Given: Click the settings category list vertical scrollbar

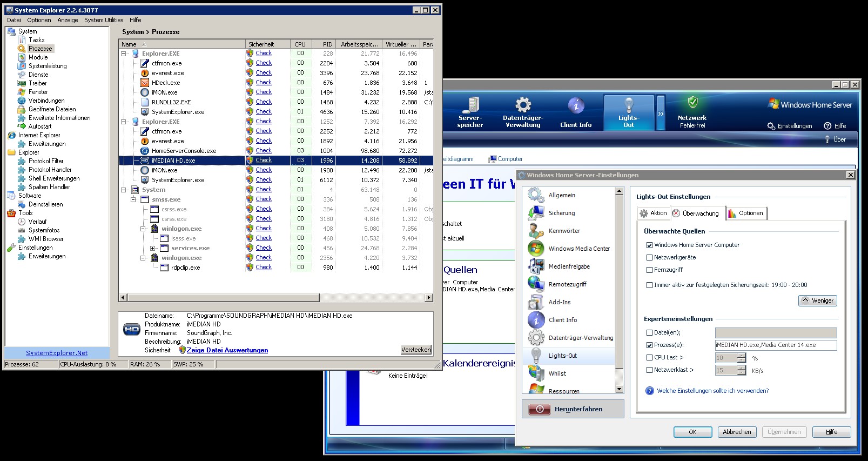Looking at the screenshot, I should [619, 290].
